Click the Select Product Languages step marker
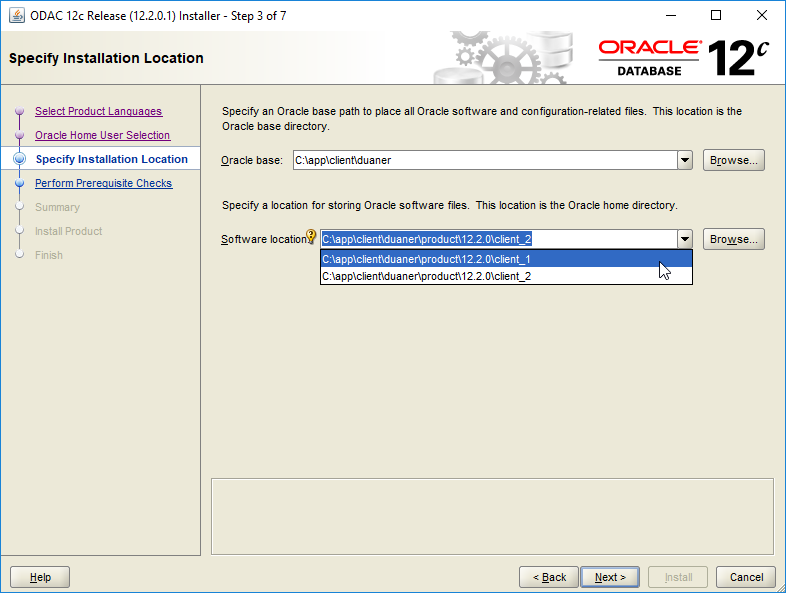The width and height of the screenshot is (786, 593). [x=20, y=111]
